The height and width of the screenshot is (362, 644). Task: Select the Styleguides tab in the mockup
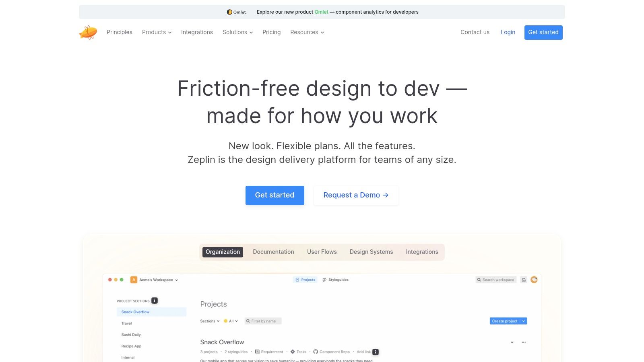pyautogui.click(x=336, y=280)
